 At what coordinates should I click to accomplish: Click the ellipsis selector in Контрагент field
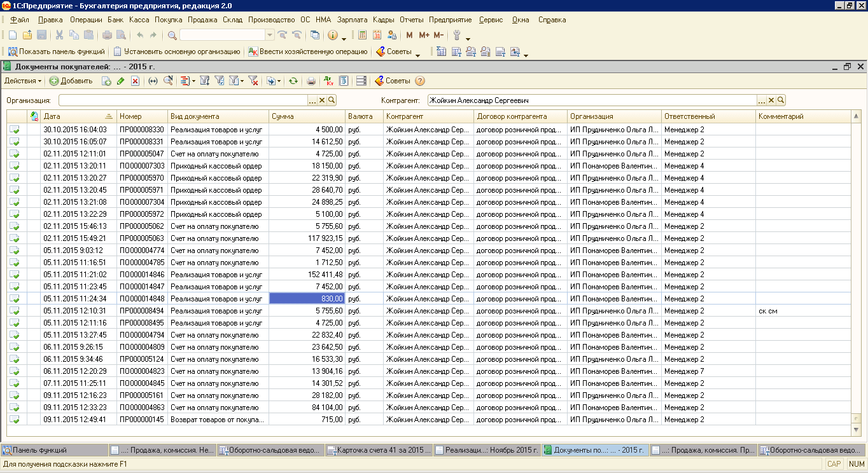(762, 100)
